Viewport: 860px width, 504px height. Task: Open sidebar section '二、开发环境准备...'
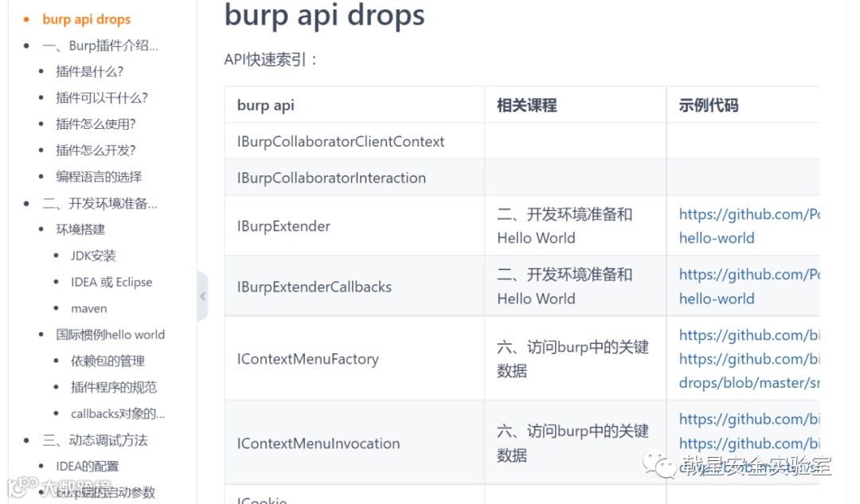click(x=100, y=204)
